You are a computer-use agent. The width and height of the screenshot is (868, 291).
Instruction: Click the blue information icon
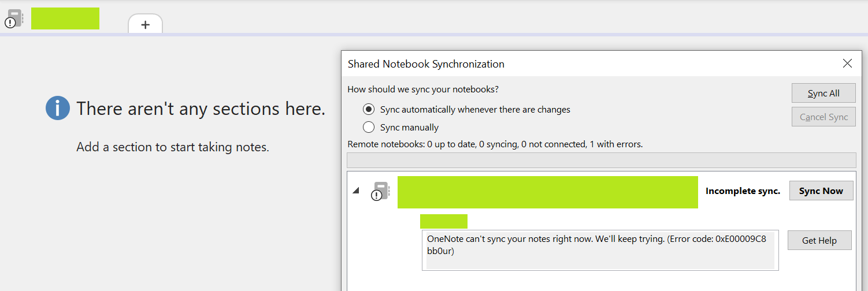(x=58, y=108)
